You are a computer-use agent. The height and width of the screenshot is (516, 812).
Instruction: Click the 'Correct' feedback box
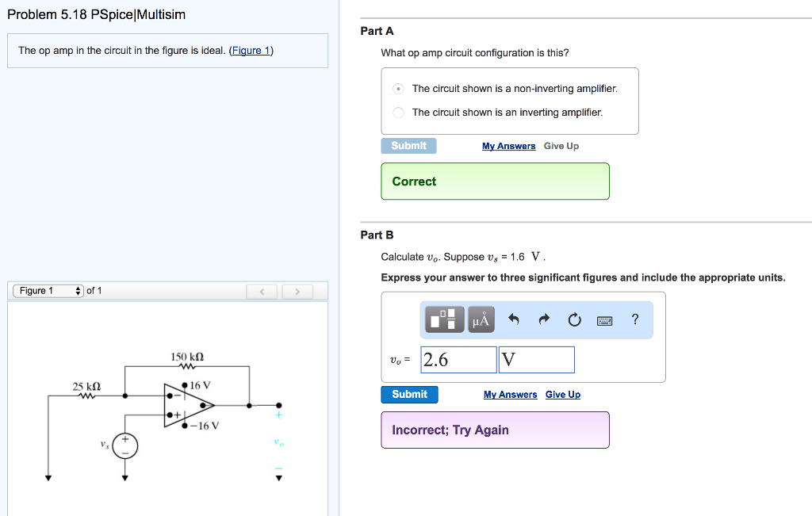tap(495, 182)
